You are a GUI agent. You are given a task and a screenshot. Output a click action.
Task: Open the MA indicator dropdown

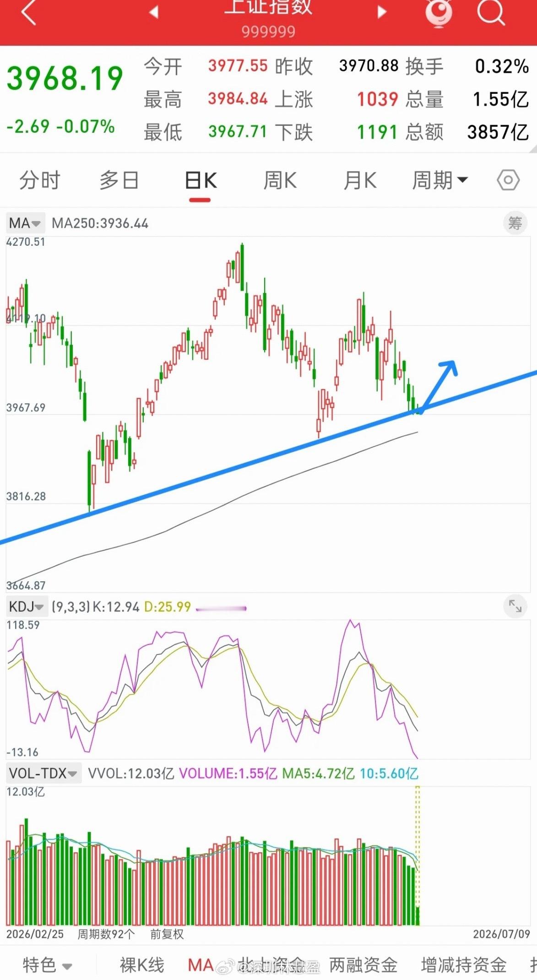(x=25, y=223)
